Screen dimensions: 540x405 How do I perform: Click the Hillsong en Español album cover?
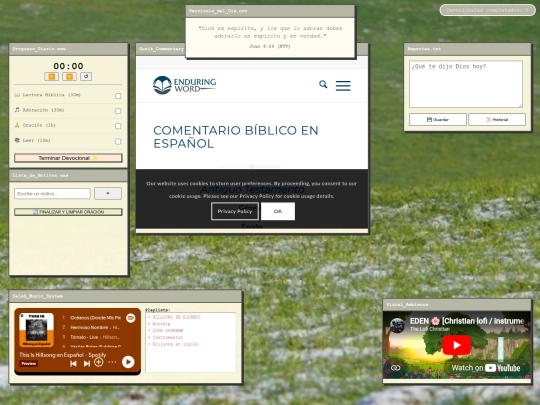point(37,330)
